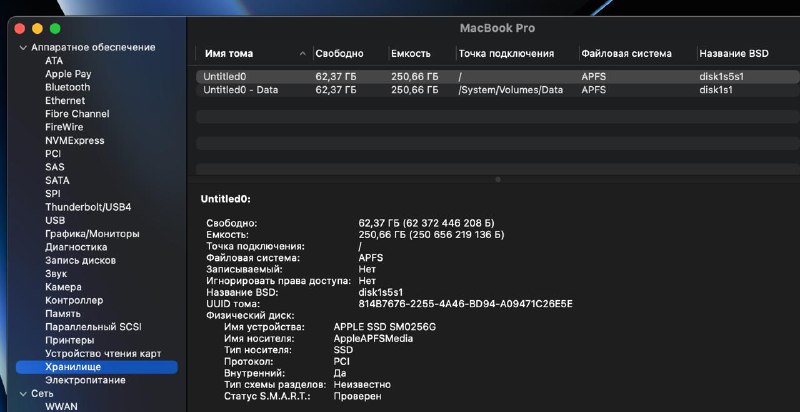Sort by Точка подключения column header
Screen dimensions: 800x412
click(x=506, y=54)
